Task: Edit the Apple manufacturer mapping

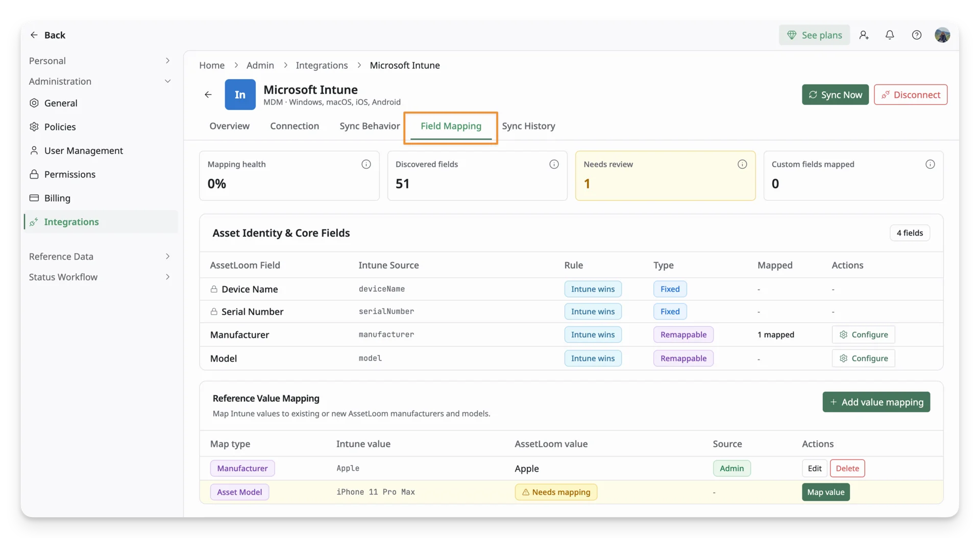Action: point(815,468)
